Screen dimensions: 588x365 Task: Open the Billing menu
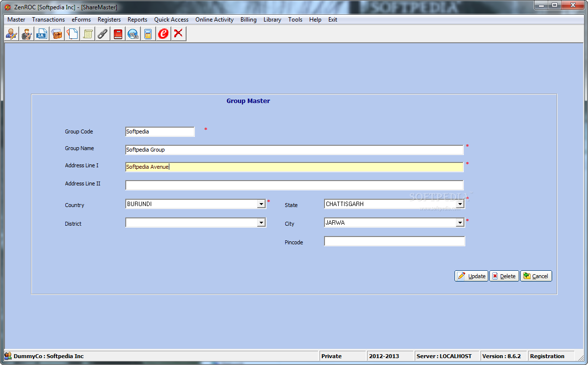pos(249,20)
